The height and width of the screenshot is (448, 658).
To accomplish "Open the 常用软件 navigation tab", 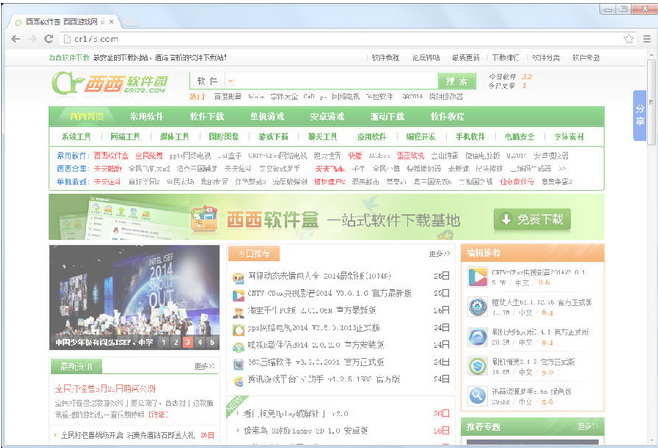I will (x=146, y=116).
